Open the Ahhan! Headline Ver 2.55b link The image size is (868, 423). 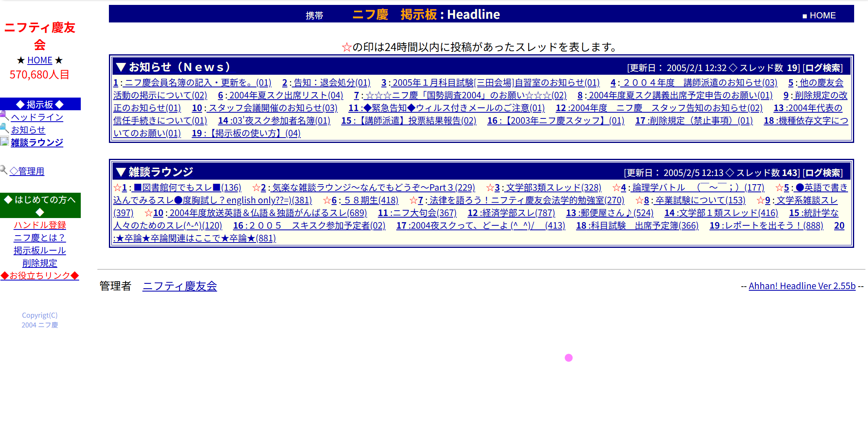tap(802, 286)
